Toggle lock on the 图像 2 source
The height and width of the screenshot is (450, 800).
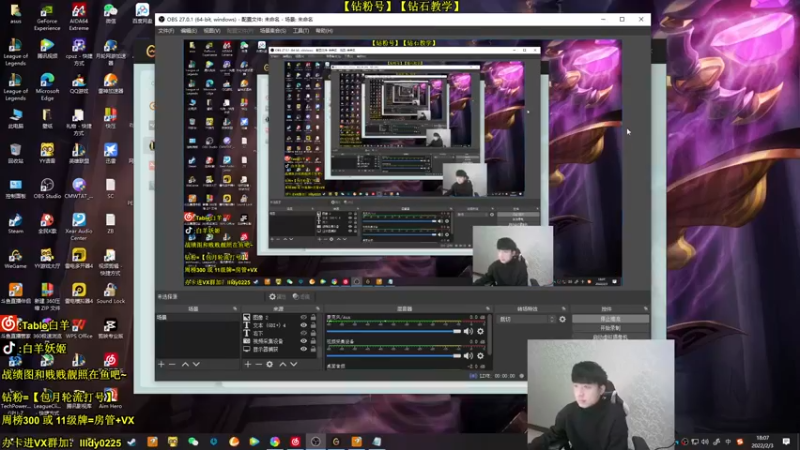click(x=313, y=317)
